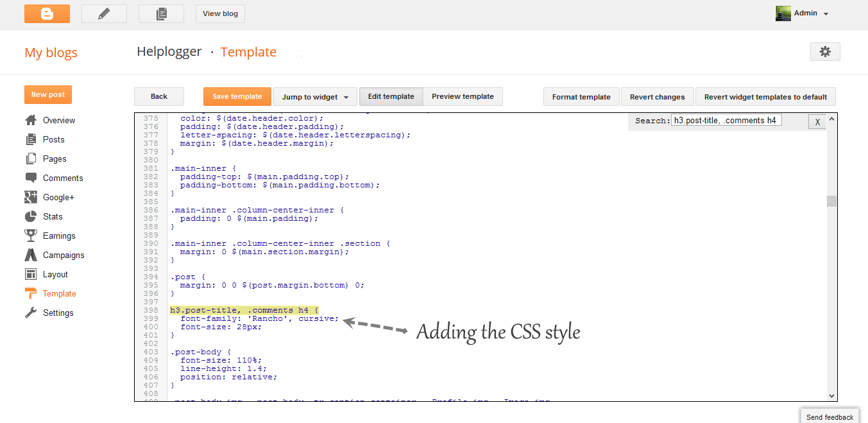Click the View blog button
Image resolution: width=868 pixels, height=423 pixels.
(x=220, y=13)
